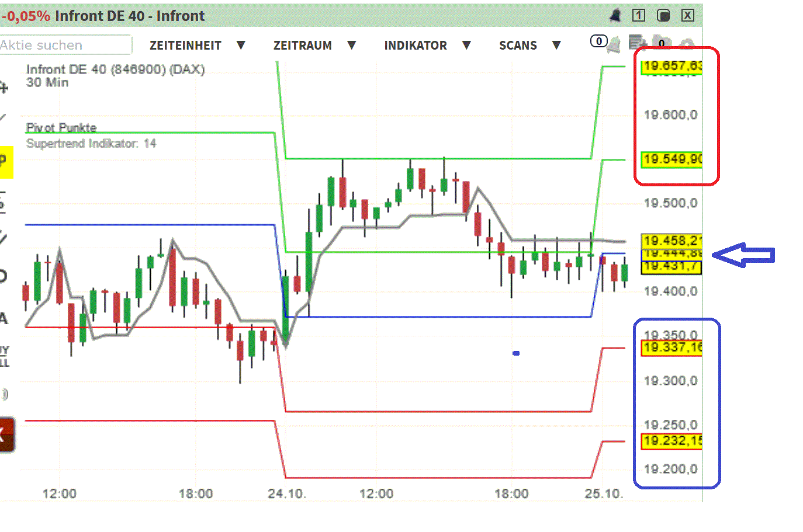This screenshot has height=532, width=803.
Task: Click the 19.400,0 axis value
Action: click(x=670, y=291)
